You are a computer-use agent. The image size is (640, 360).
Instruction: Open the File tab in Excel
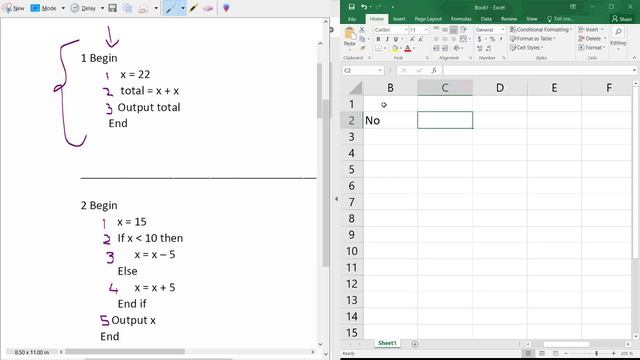[352, 19]
